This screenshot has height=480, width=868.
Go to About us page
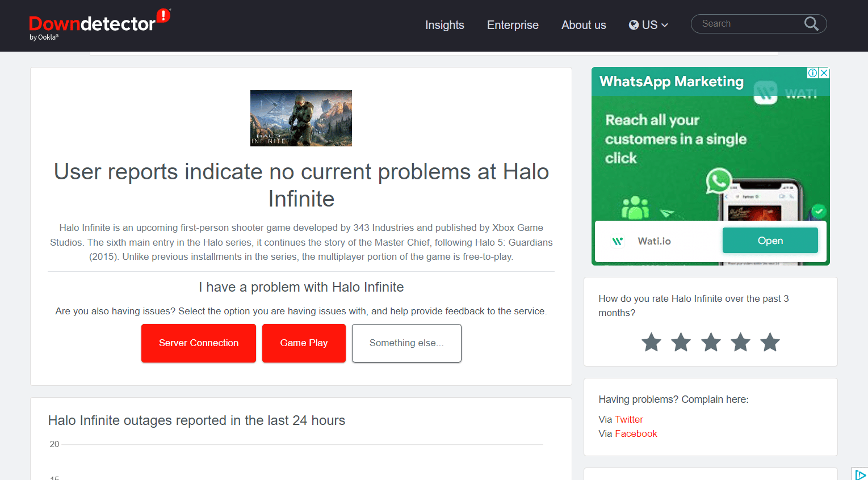click(584, 25)
